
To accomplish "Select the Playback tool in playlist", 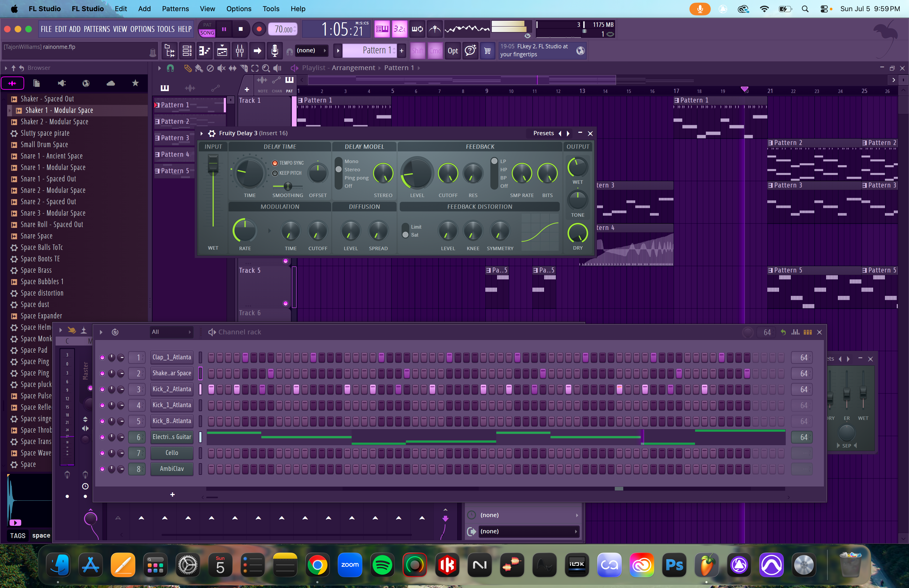I will tap(277, 68).
